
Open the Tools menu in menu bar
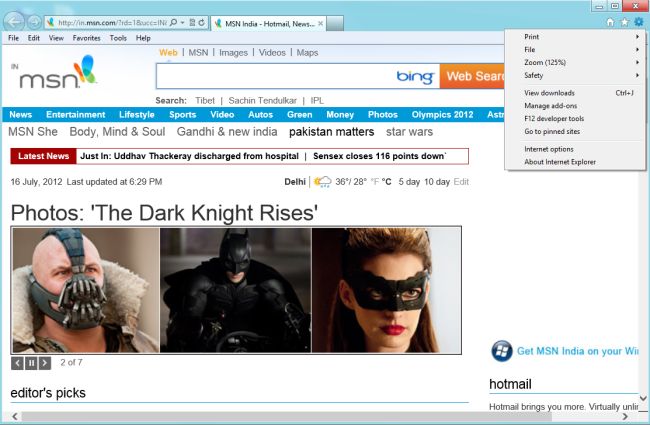[118, 38]
